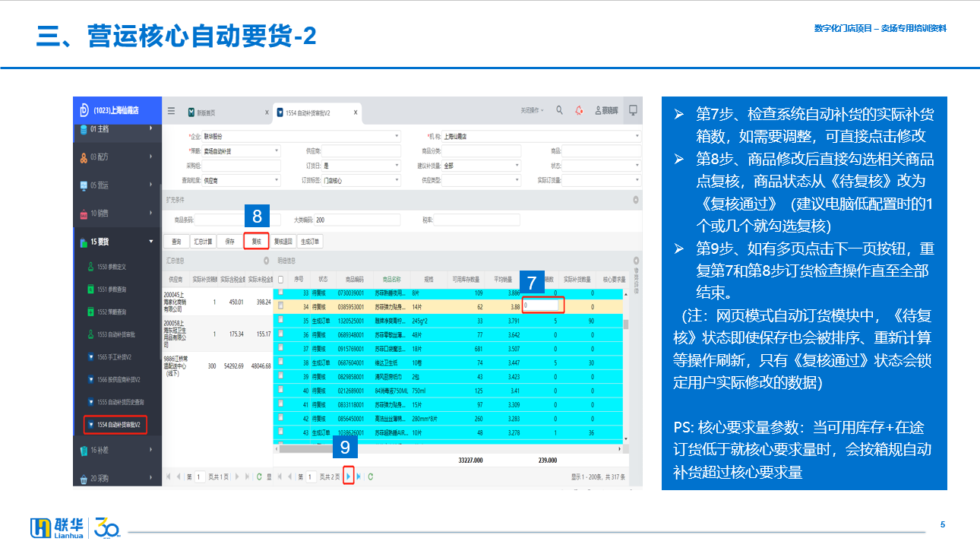Toggle the hamburger menu icon
This screenshot has width=980, height=554.
[x=172, y=111]
